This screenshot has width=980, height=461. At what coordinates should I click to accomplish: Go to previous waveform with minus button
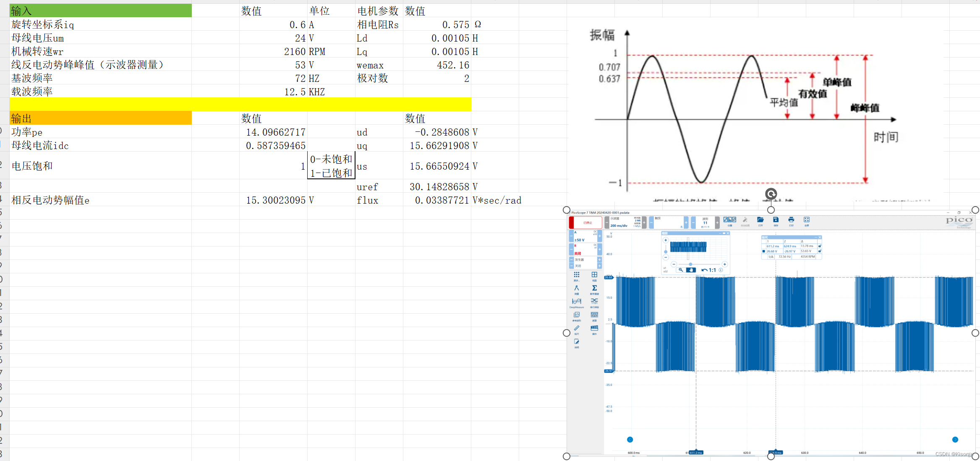tap(693, 223)
